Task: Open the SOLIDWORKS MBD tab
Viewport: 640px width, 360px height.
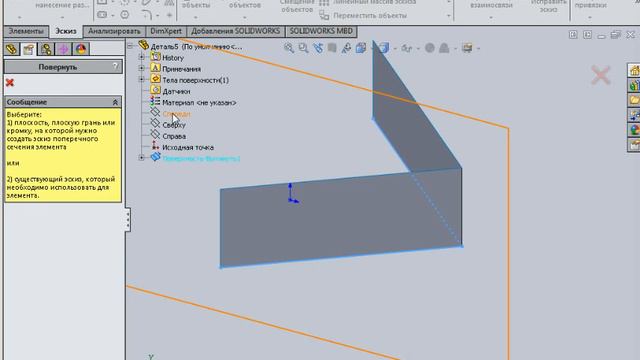Action: (321, 31)
